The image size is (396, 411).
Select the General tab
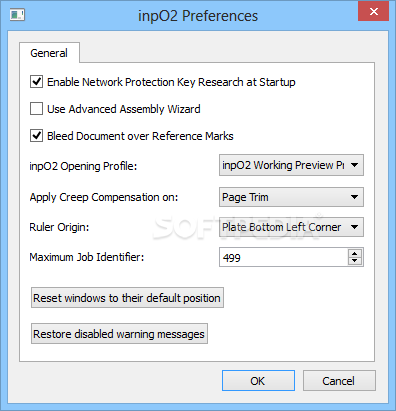[49, 53]
